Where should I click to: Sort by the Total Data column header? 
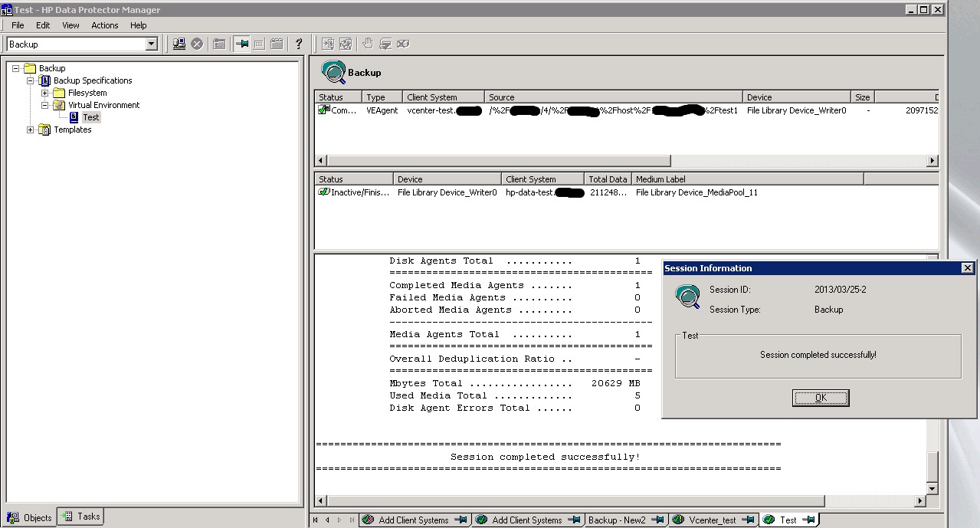(x=608, y=179)
